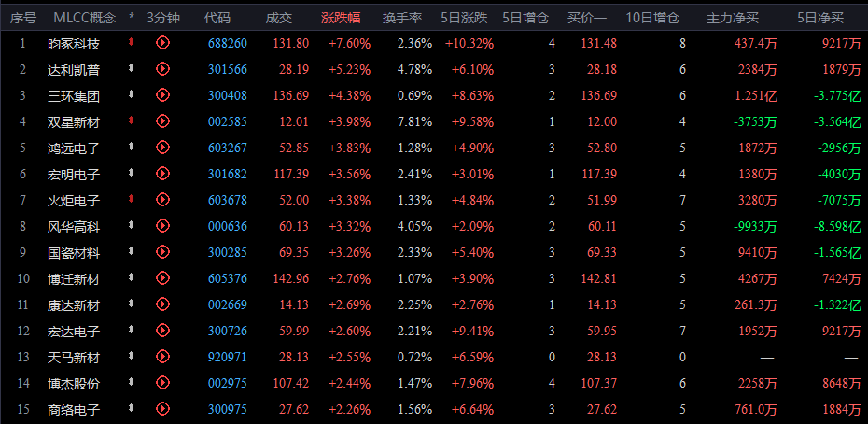Open the 3-minute play icon for 商络电子
The image size is (868, 424).
tap(162, 409)
